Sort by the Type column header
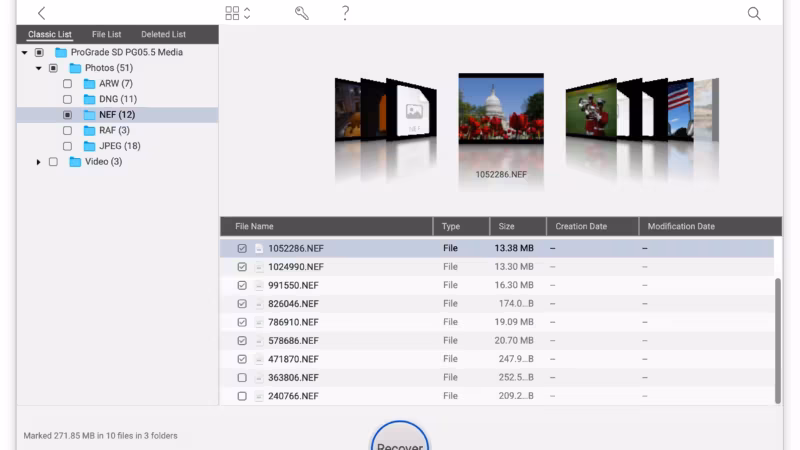This screenshot has width=800, height=450. [461, 227]
